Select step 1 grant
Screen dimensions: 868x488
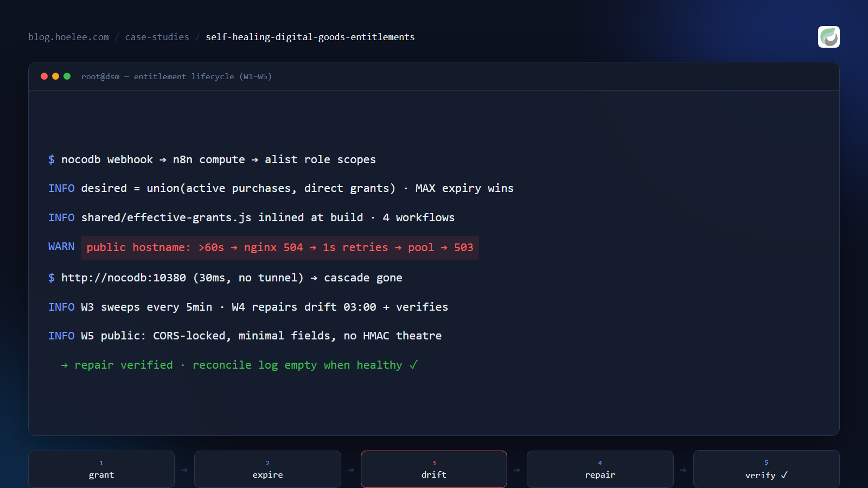[101, 470]
